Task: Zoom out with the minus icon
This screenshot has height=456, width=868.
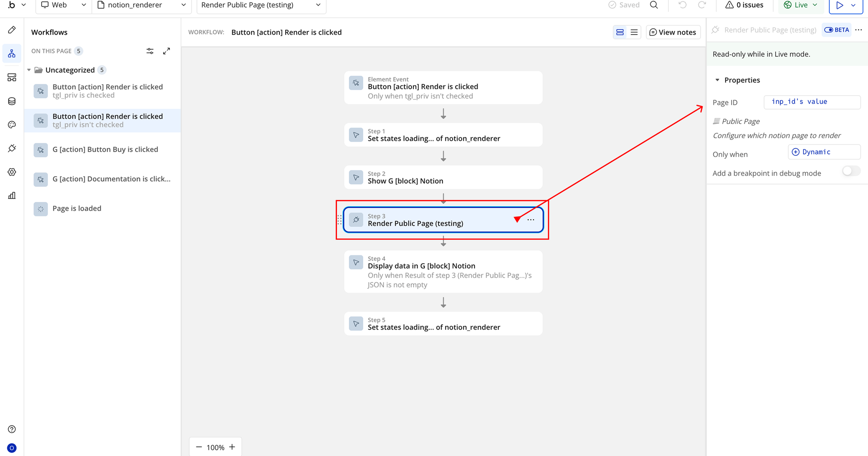Action: (199, 447)
